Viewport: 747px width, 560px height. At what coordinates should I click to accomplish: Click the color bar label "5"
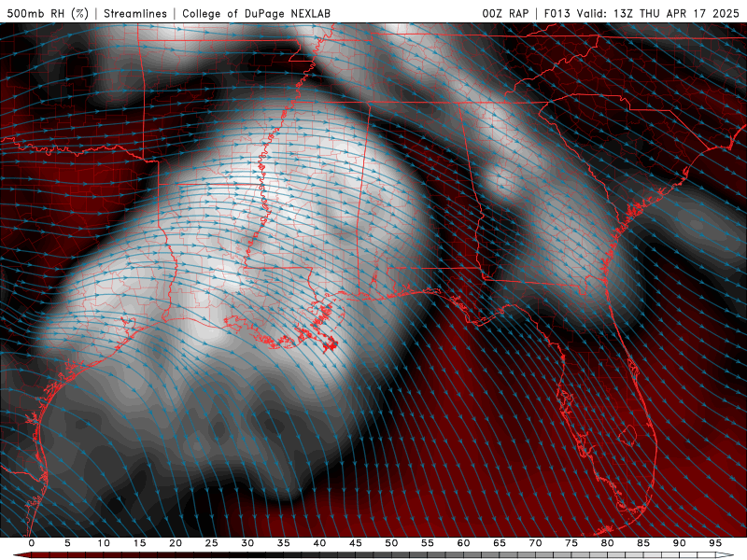(67, 543)
